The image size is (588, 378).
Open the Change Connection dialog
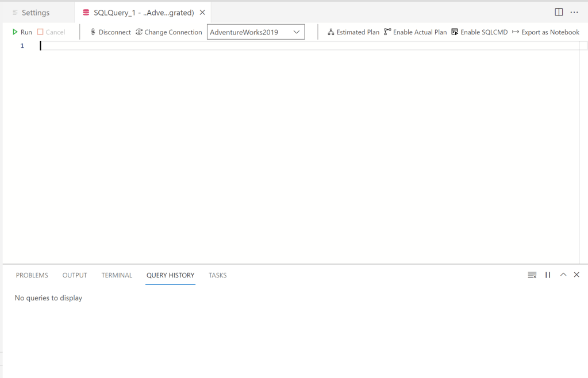(x=169, y=32)
